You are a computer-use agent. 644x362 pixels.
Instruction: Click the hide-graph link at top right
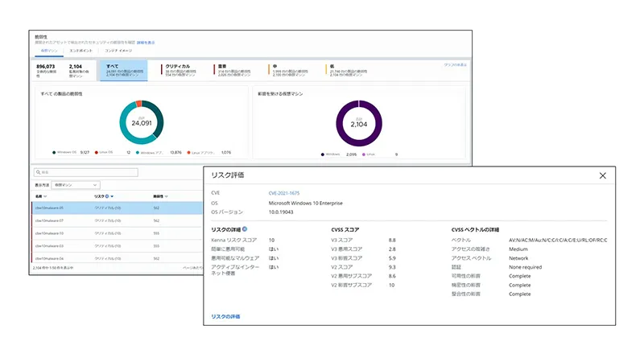click(x=455, y=65)
